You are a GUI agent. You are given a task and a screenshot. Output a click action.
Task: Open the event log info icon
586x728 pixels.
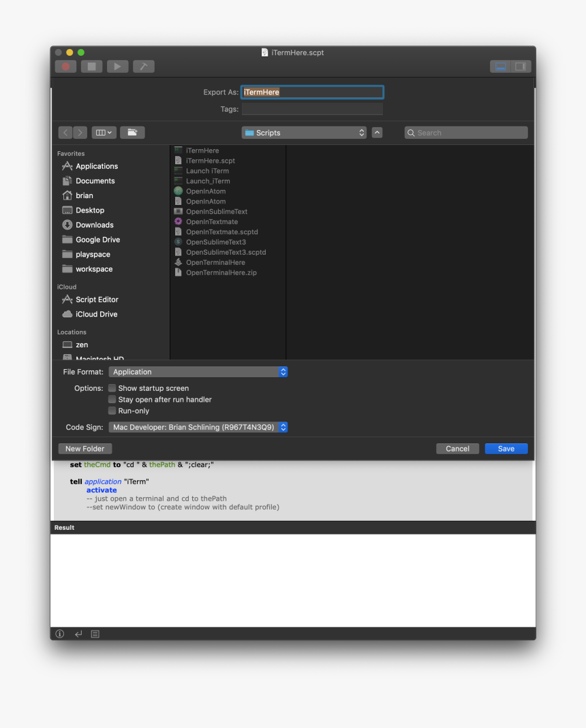[x=59, y=633]
